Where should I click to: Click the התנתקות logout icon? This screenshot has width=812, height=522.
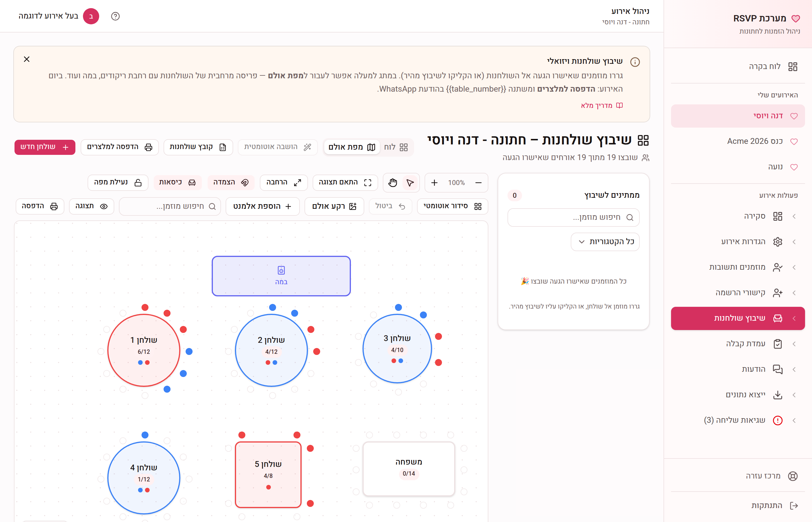(x=794, y=506)
